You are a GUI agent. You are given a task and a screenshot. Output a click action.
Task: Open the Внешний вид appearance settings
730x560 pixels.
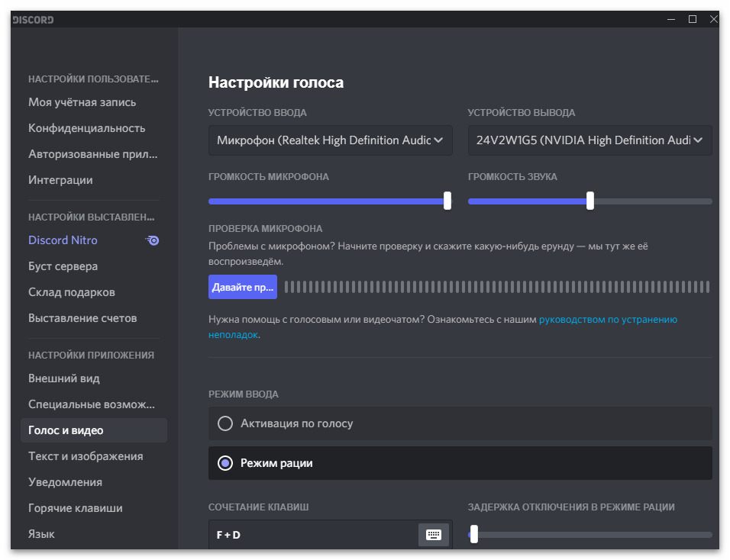[64, 378]
